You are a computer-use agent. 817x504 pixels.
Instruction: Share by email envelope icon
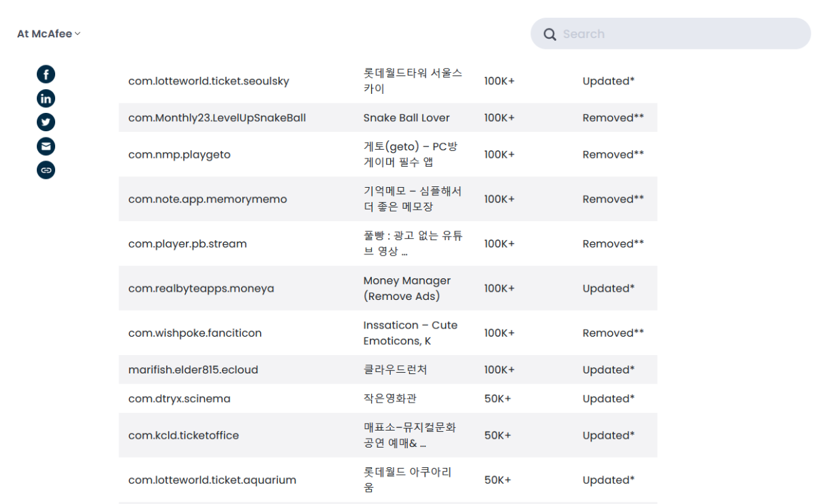pos(46,146)
